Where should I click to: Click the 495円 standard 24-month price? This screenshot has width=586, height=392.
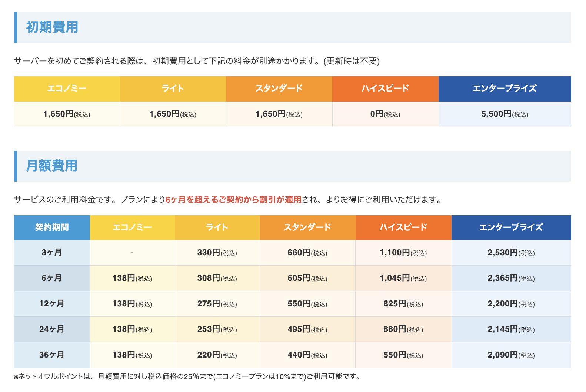(307, 329)
